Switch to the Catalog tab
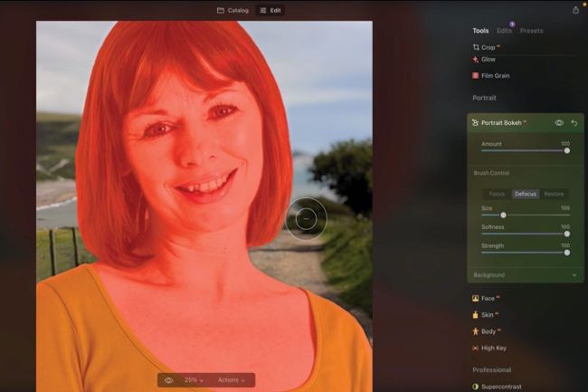 (232, 10)
